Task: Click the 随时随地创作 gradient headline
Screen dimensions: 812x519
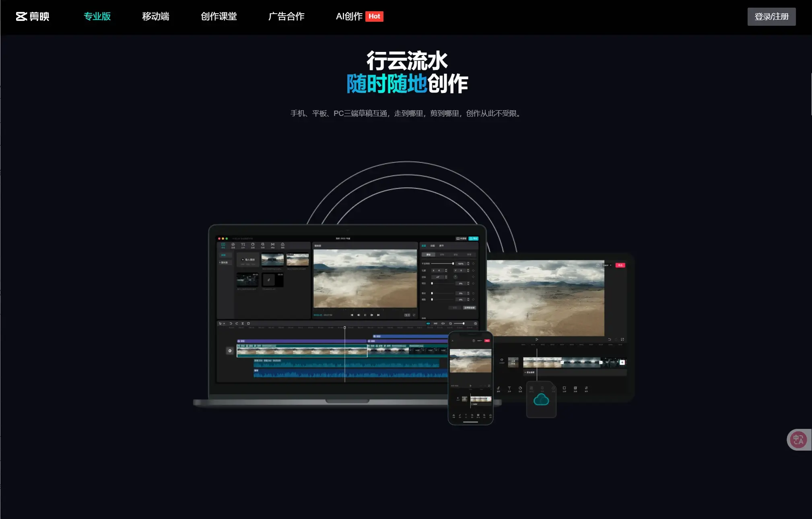Action: [407, 84]
